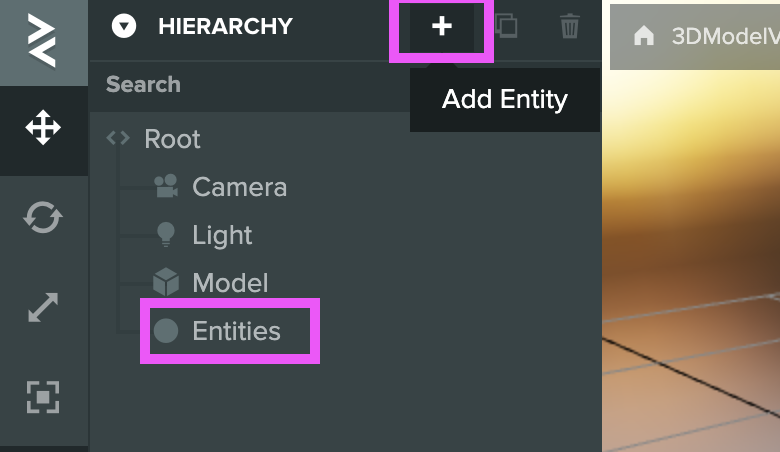The height and width of the screenshot is (452, 780).
Task: Click the Duplicate entity icon
Action: pyautogui.click(x=506, y=27)
